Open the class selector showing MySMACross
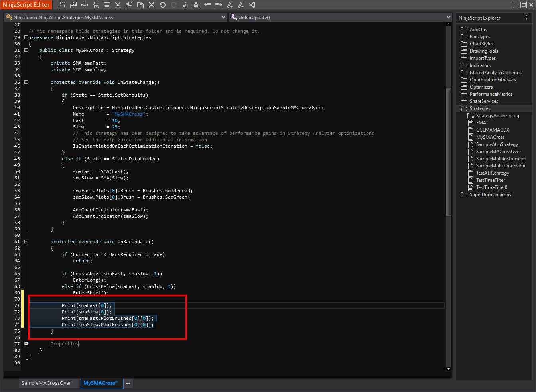The width and height of the screenshot is (536, 392). coord(116,17)
